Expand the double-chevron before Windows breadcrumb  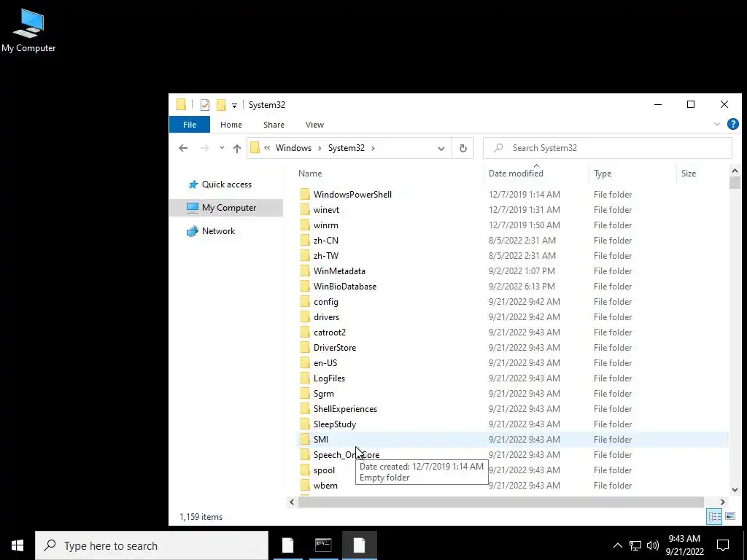pyautogui.click(x=267, y=148)
